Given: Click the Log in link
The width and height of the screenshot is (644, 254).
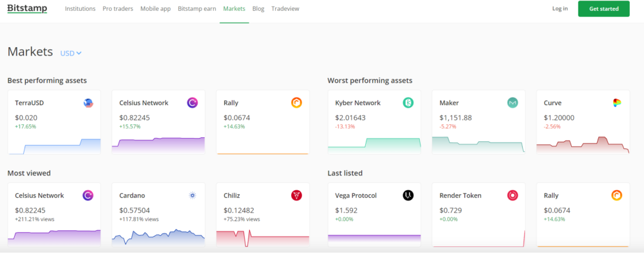Looking at the screenshot, I should (560, 8).
